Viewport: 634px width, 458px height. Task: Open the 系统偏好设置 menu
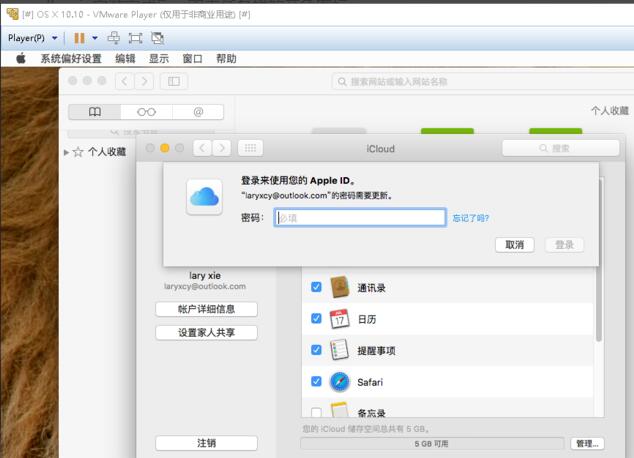coord(70,59)
